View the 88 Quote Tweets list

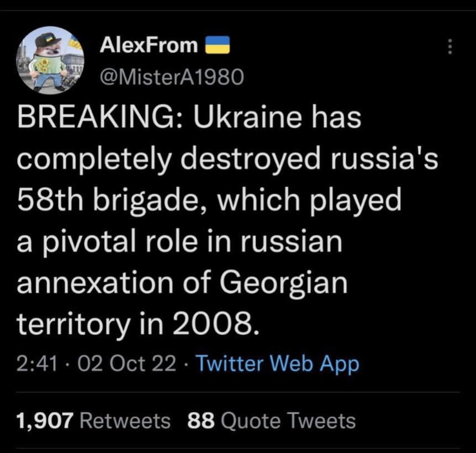(271, 421)
